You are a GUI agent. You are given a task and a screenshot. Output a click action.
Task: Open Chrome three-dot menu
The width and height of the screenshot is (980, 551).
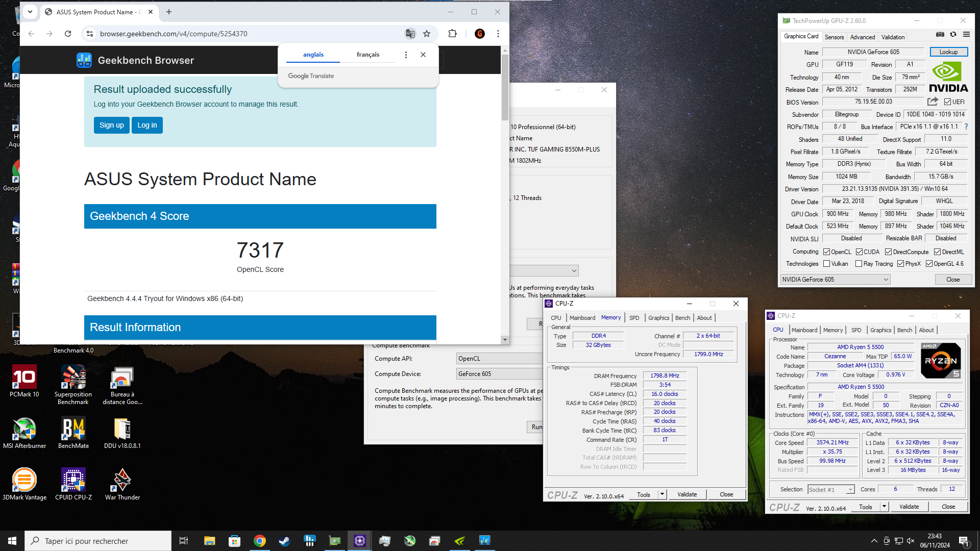point(498,34)
